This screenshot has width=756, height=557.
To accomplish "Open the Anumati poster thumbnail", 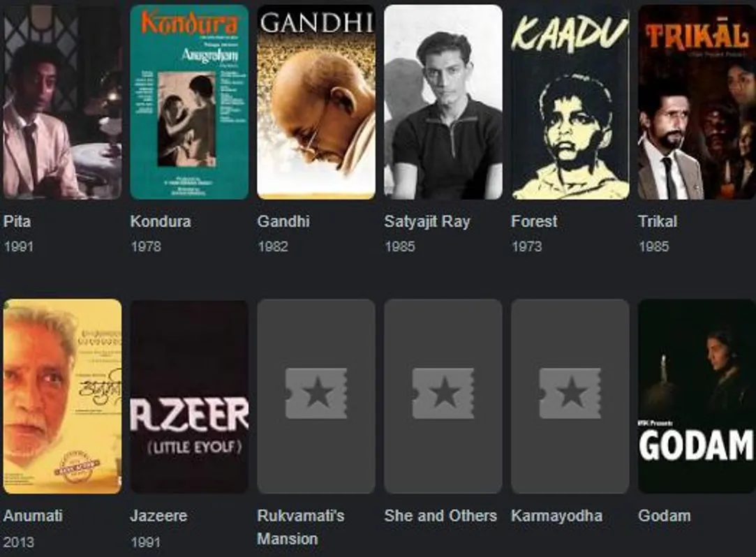I will pos(62,396).
